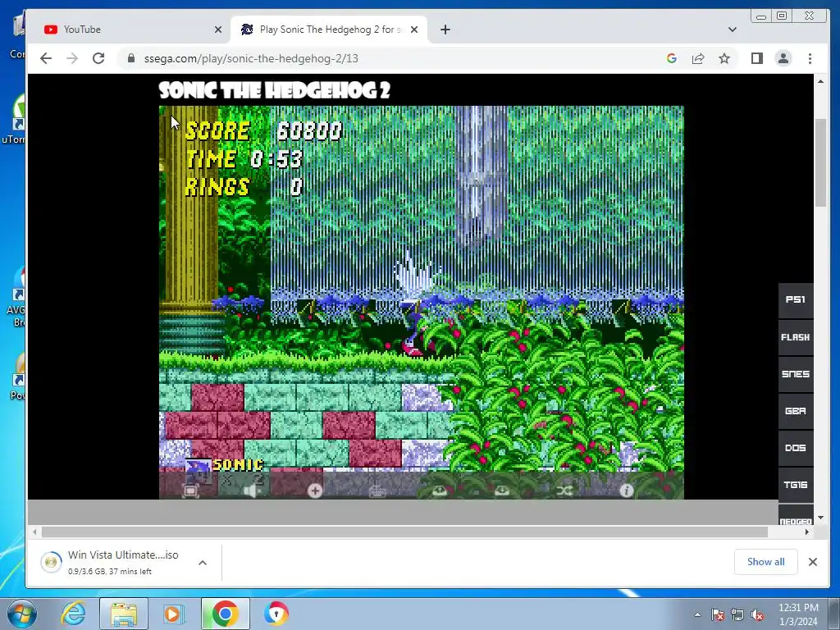Click inside the Sonic game screen

[x=421, y=303]
